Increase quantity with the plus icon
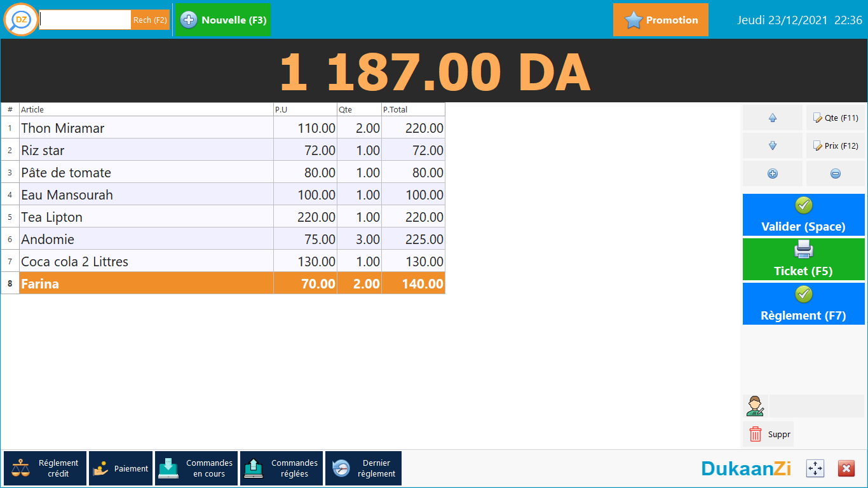The height and width of the screenshot is (488, 868). (773, 174)
